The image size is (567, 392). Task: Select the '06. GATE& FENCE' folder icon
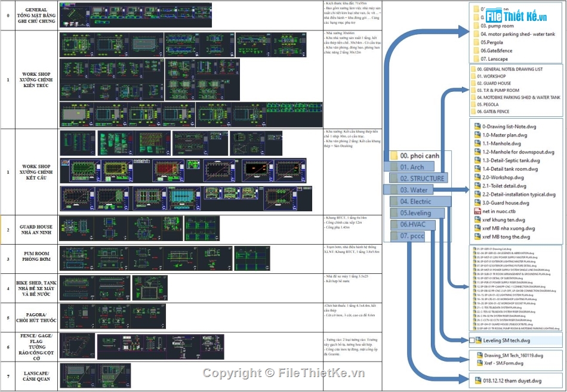[x=473, y=112]
